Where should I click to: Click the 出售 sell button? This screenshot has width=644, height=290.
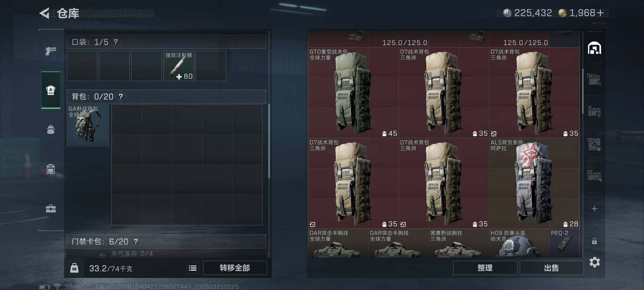(x=551, y=268)
